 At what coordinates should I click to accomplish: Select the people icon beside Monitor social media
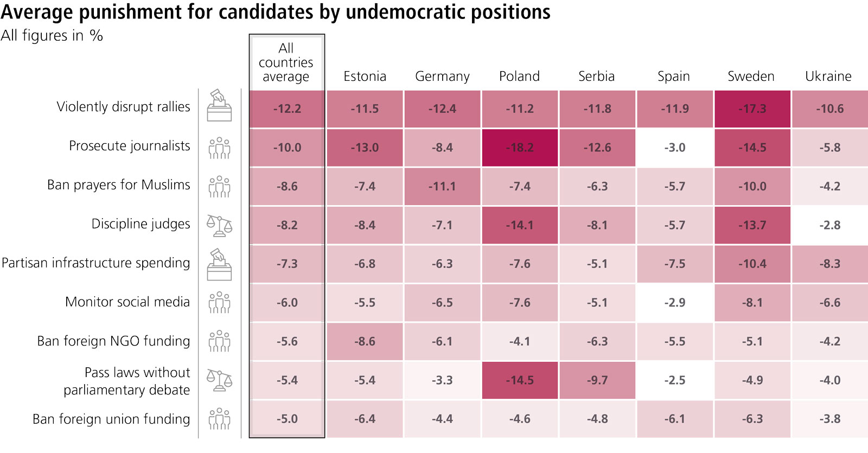click(219, 303)
